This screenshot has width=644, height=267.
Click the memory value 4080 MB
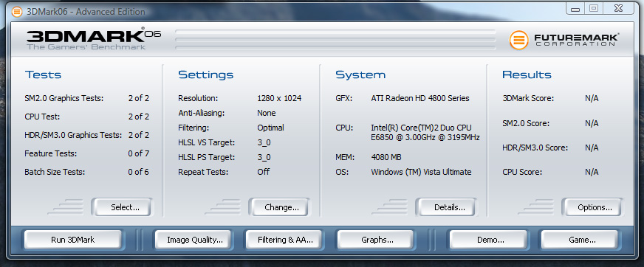coord(386,157)
